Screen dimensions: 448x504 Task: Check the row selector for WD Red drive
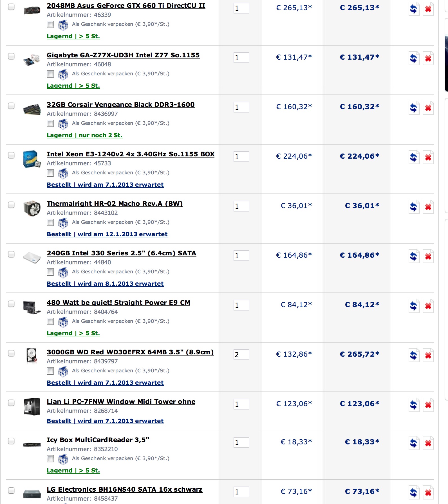coord(11,353)
